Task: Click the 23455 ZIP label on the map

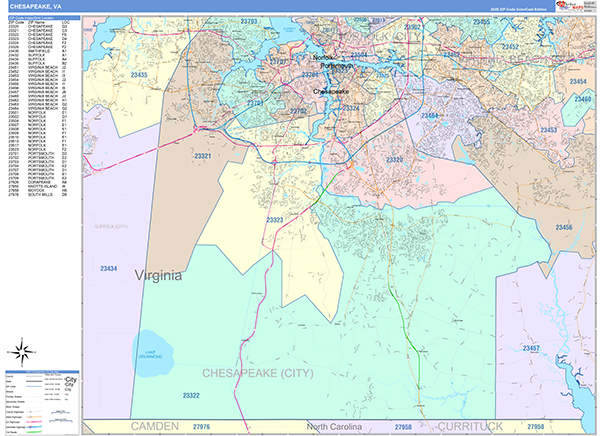Action: pos(481,22)
